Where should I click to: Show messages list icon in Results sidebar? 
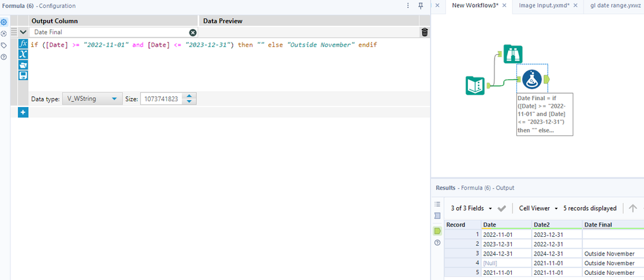click(x=438, y=204)
